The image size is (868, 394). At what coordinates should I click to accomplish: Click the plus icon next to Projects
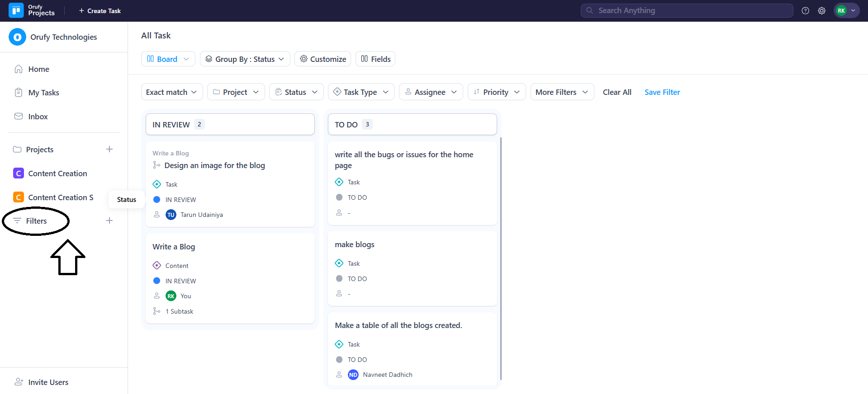click(x=109, y=150)
